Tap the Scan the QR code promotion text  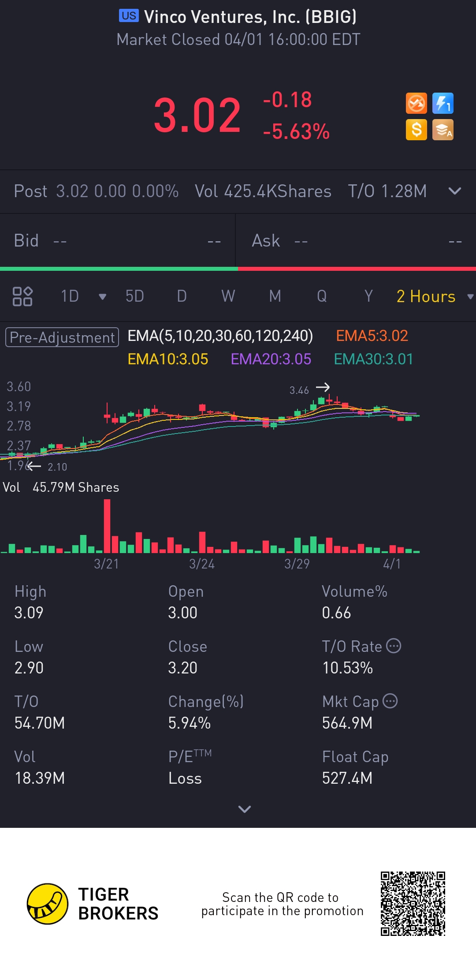(x=282, y=904)
